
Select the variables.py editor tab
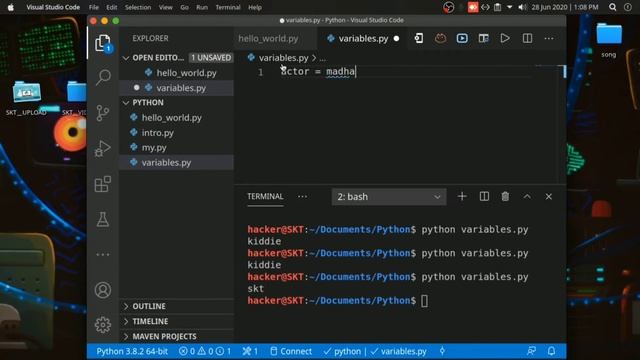click(x=363, y=38)
